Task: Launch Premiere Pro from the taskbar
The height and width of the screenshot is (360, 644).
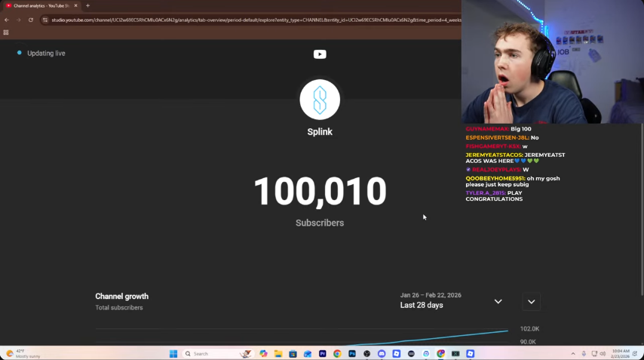Action: click(x=323, y=353)
